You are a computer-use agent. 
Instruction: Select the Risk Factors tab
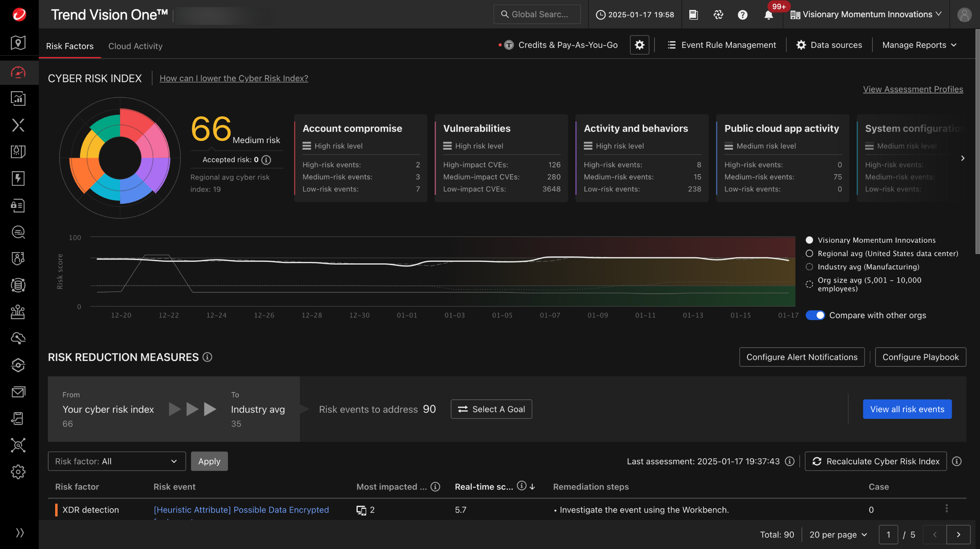click(70, 46)
